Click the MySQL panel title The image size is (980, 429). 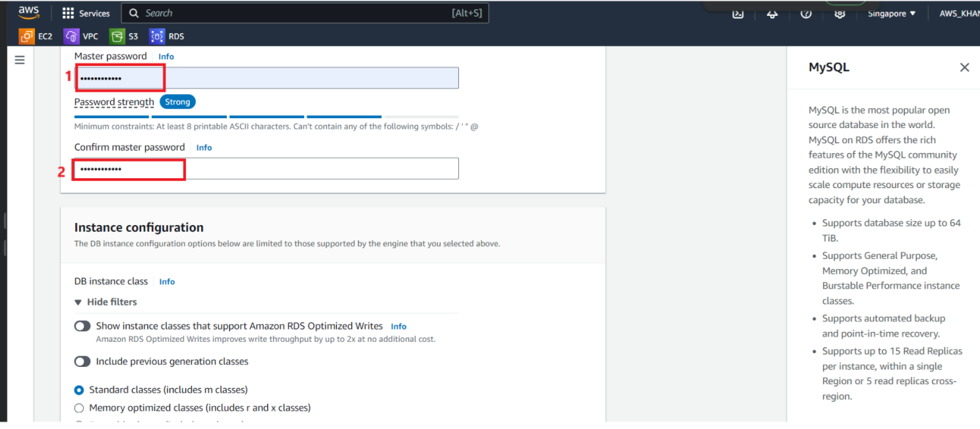coord(829,67)
